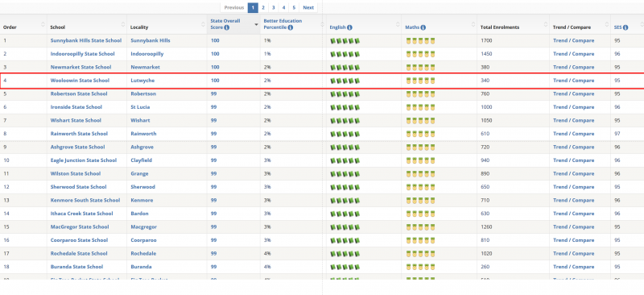Image resolution: width=644 pixels, height=295 pixels.
Task: Click score 100 for Newmarket State School
Action: [x=215, y=67]
